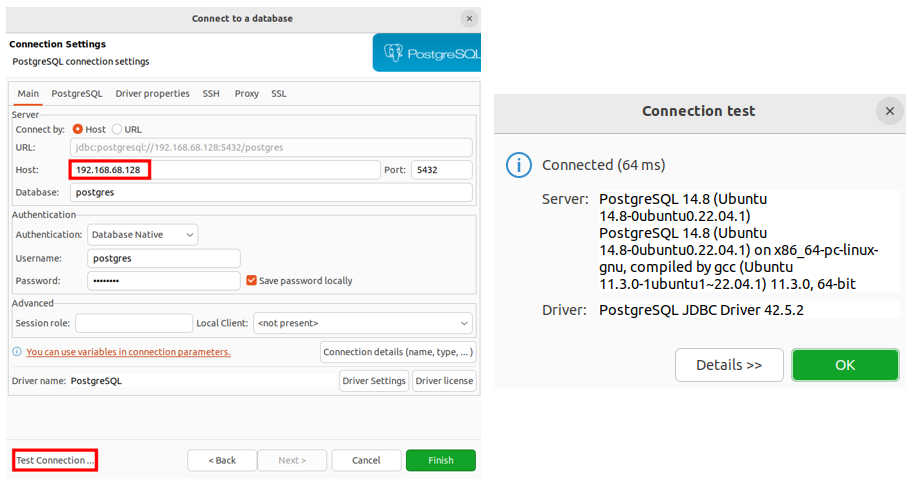Open Connection details (name, type, ...)
This screenshot has height=484, width=909.
pos(398,352)
